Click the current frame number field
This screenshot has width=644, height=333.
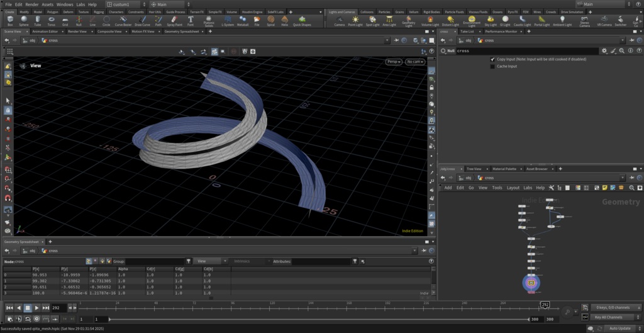58,308
